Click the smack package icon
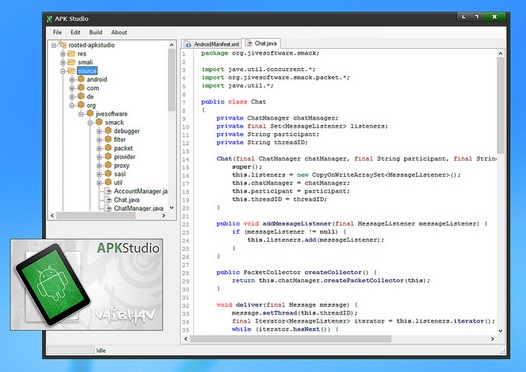Viewport: 526px width, 372px height. (x=99, y=122)
